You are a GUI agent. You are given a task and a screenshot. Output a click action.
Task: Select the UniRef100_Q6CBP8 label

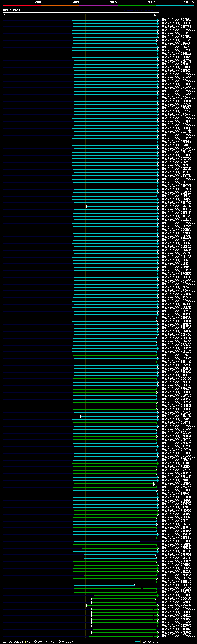(x=177, y=443)
